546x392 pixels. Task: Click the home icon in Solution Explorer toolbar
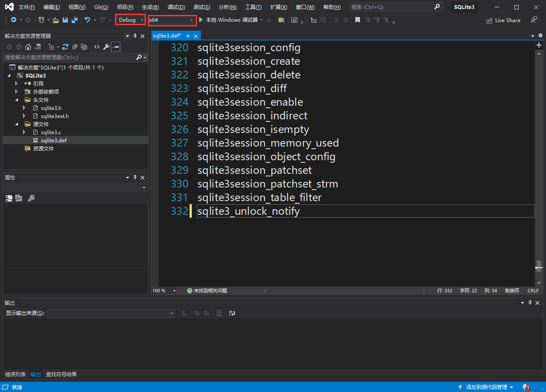28,47
